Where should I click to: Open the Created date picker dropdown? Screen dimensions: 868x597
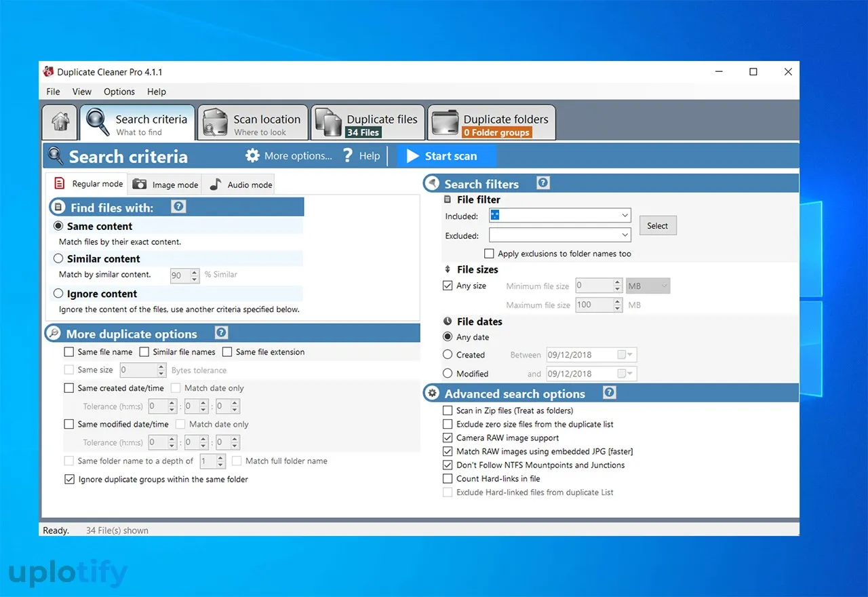click(x=626, y=355)
